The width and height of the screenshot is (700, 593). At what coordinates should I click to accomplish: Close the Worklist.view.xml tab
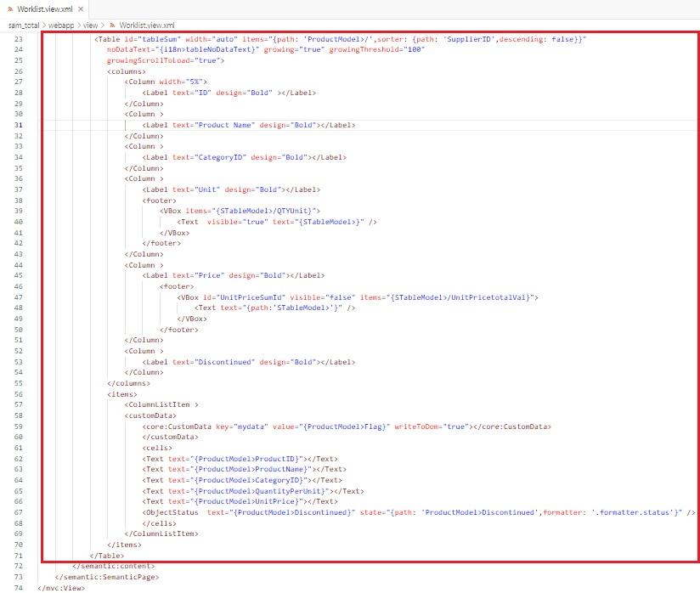(x=81, y=9)
